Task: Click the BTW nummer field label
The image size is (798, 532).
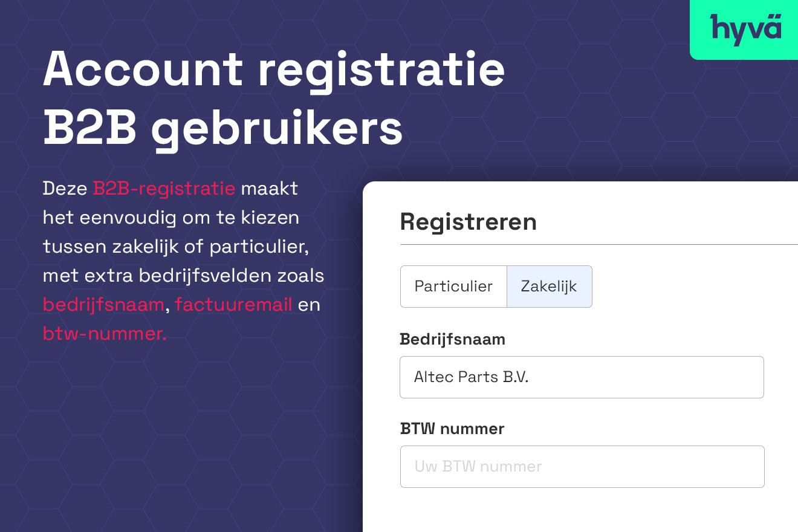Action: [452, 429]
